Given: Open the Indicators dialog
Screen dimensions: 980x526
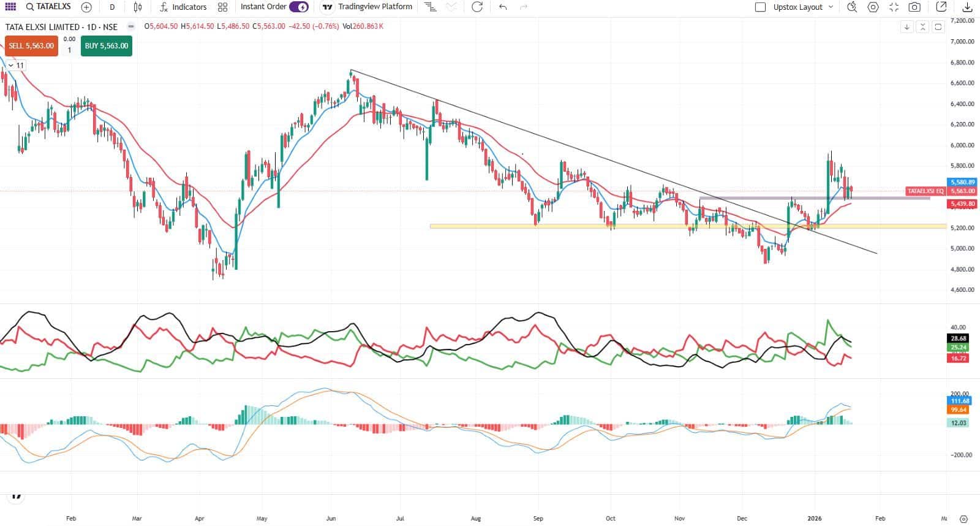Looking at the screenshot, I should coord(183,7).
